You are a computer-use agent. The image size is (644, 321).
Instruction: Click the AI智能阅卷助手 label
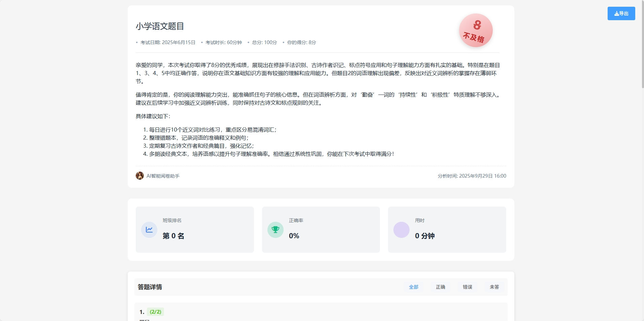tap(163, 176)
